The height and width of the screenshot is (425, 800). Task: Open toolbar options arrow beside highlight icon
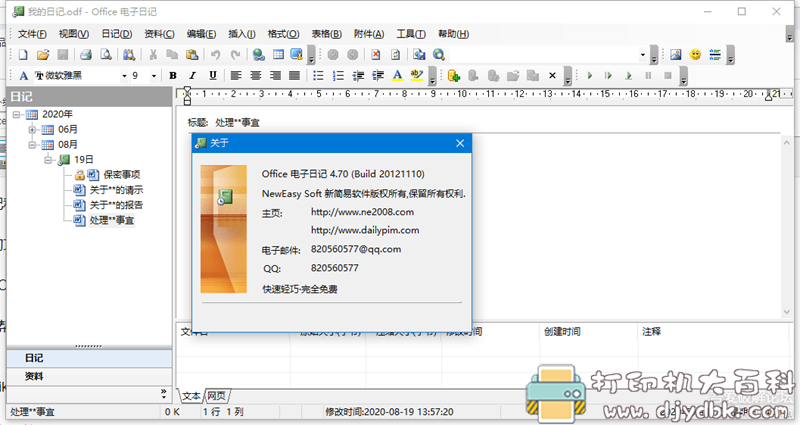(433, 76)
